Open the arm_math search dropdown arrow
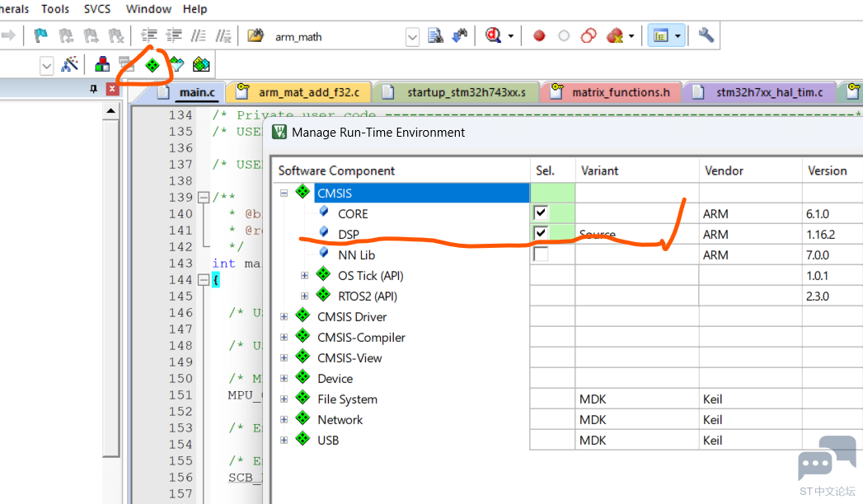This screenshot has width=863, height=504. click(x=412, y=36)
